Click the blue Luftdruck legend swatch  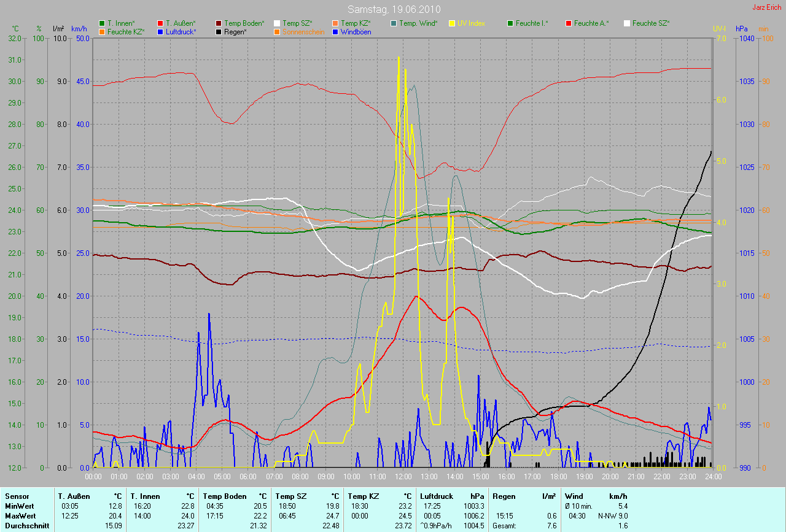coord(160,31)
